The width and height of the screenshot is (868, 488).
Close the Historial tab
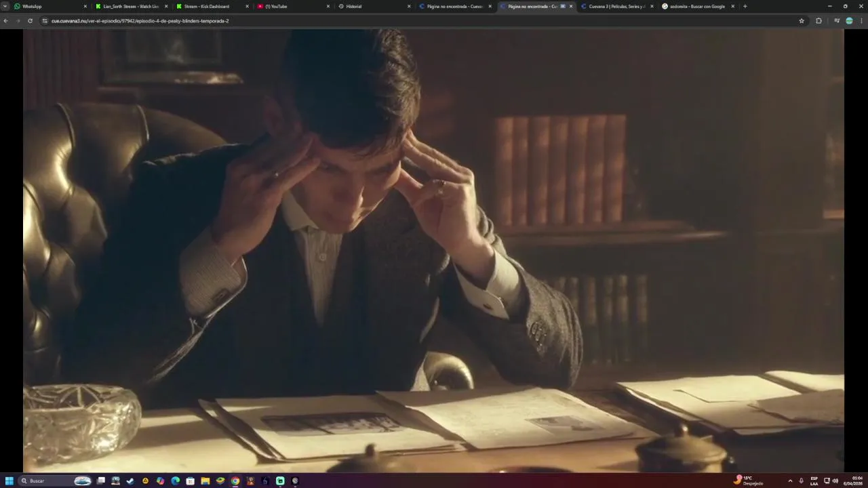coord(409,6)
